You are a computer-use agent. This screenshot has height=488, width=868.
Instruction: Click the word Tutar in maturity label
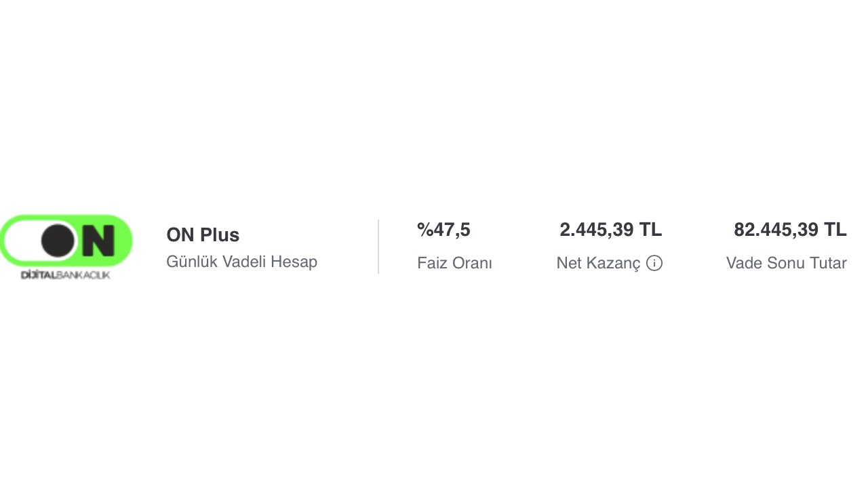(828, 263)
